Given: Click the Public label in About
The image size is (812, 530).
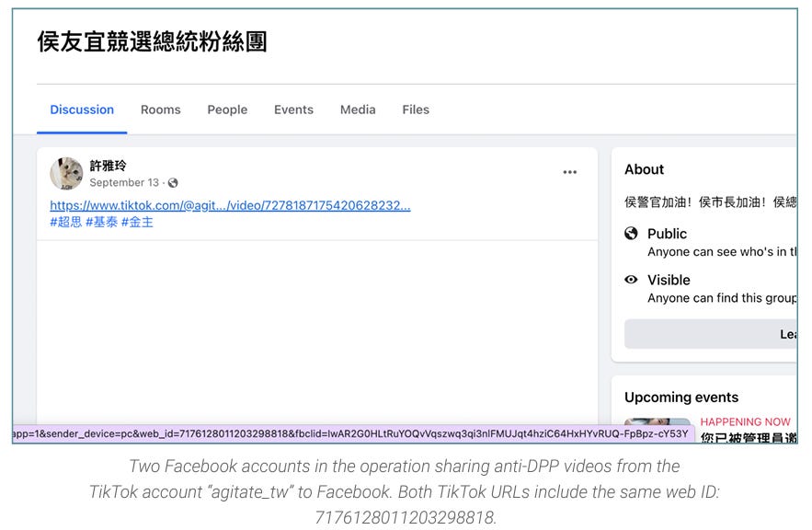Looking at the screenshot, I should (667, 234).
